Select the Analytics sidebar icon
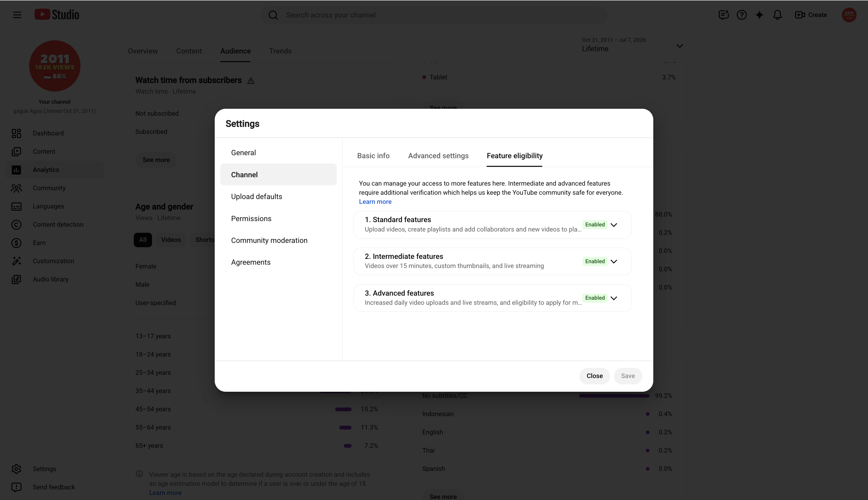Screen dimensions: 868x500 16,170
